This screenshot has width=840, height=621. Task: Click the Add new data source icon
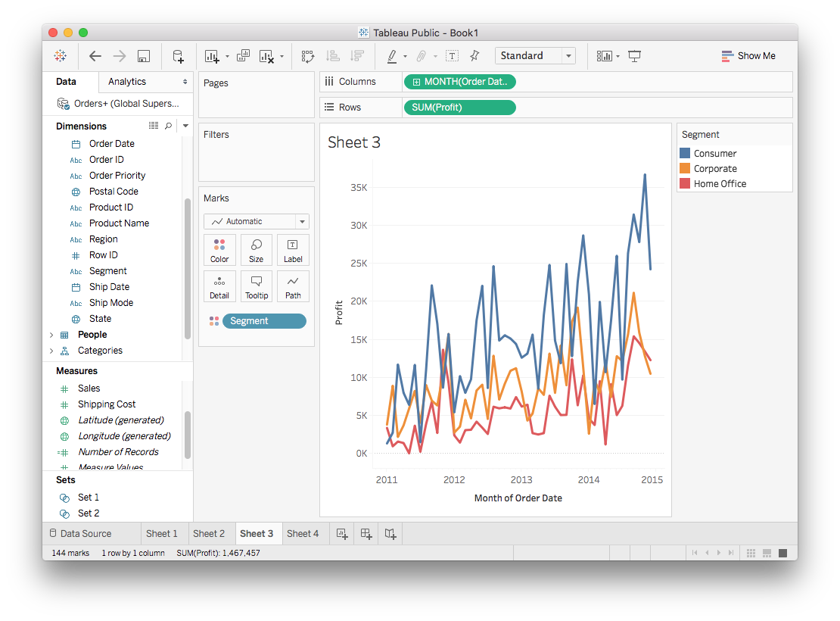pyautogui.click(x=178, y=56)
